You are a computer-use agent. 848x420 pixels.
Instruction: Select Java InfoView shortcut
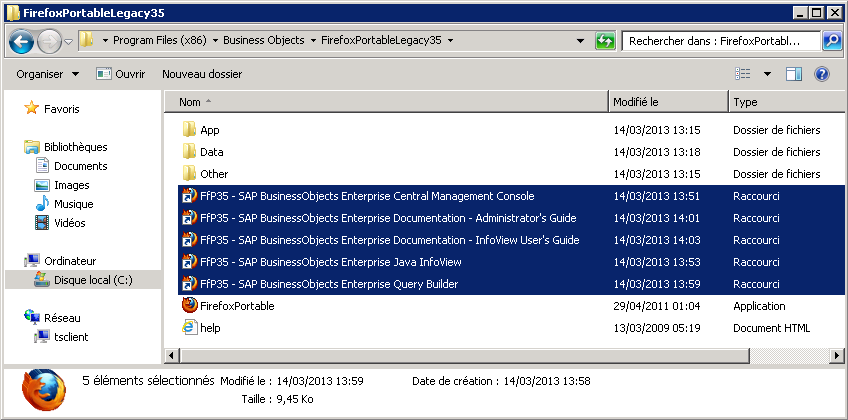click(x=331, y=262)
